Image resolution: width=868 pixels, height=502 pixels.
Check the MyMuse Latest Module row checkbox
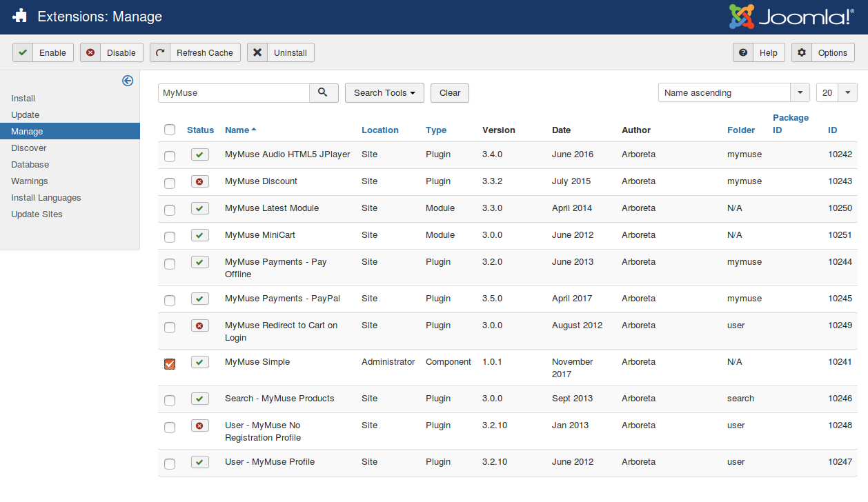coord(170,210)
